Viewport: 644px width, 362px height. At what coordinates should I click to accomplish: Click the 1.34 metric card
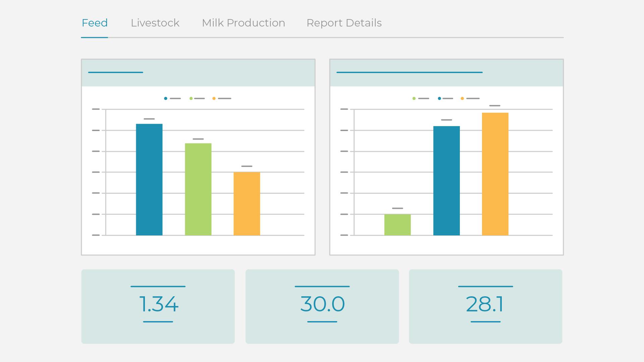tap(158, 306)
